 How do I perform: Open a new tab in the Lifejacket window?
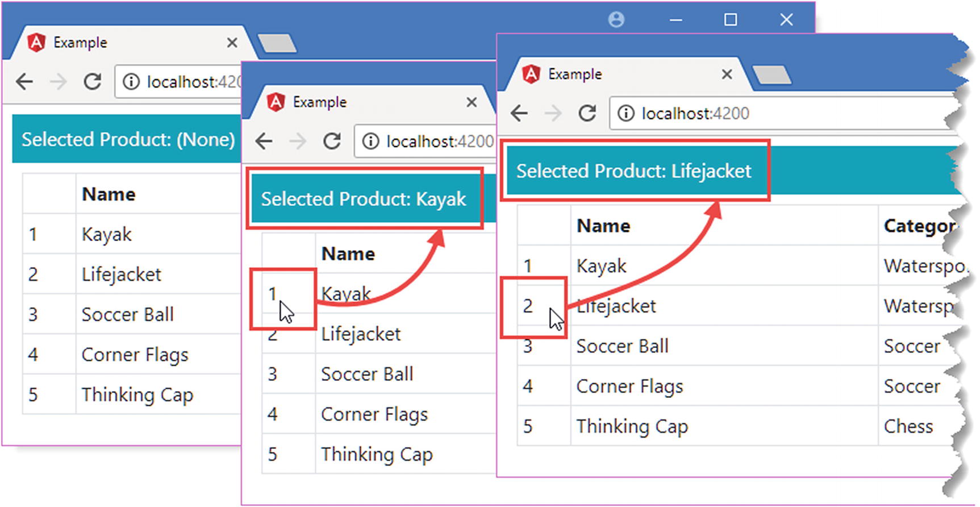click(771, 74)
